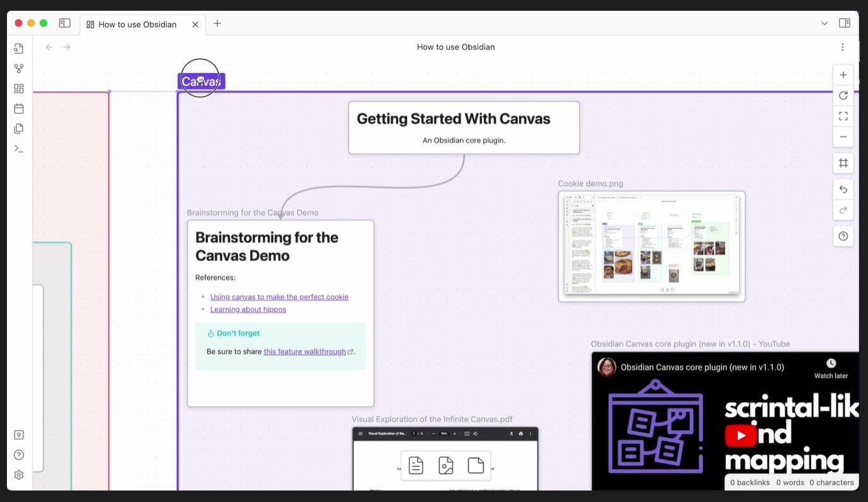The image size is (868, 502).
Task: Open the tab list dropdown
Action: coord(824,23)
